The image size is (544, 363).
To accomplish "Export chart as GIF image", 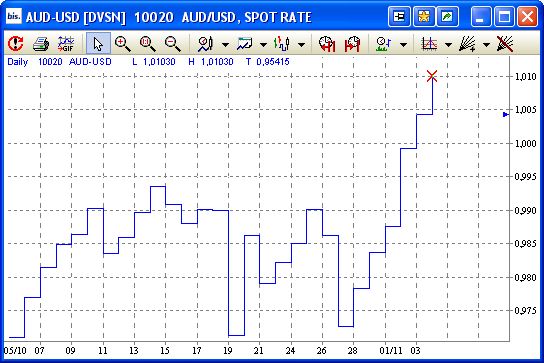I will click(x=66, y=44).
